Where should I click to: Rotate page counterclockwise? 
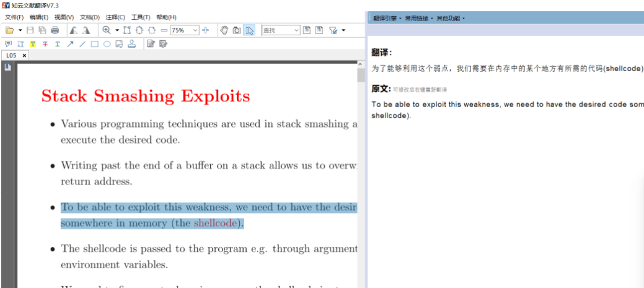73,30
